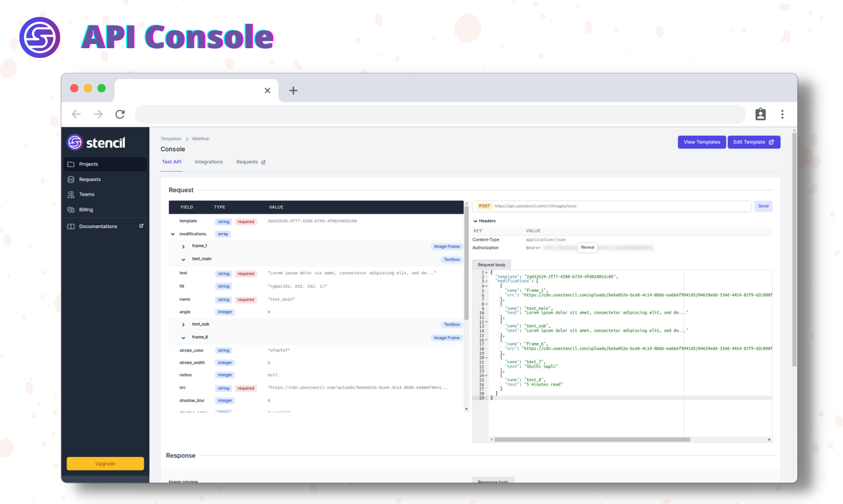Screen dimensions: 843x504
Task: Click the application/json Content-Type value
Action: click(x=546, y=240)
